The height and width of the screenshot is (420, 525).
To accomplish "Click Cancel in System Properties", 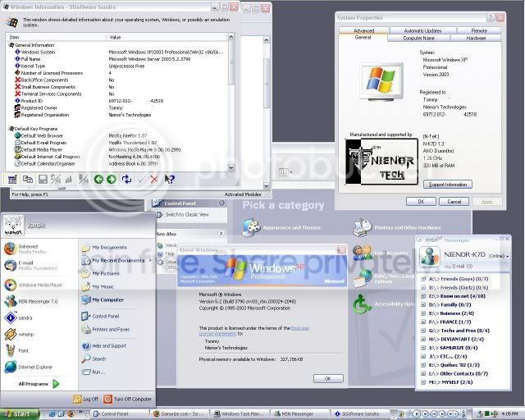I will tap(454, 202).
